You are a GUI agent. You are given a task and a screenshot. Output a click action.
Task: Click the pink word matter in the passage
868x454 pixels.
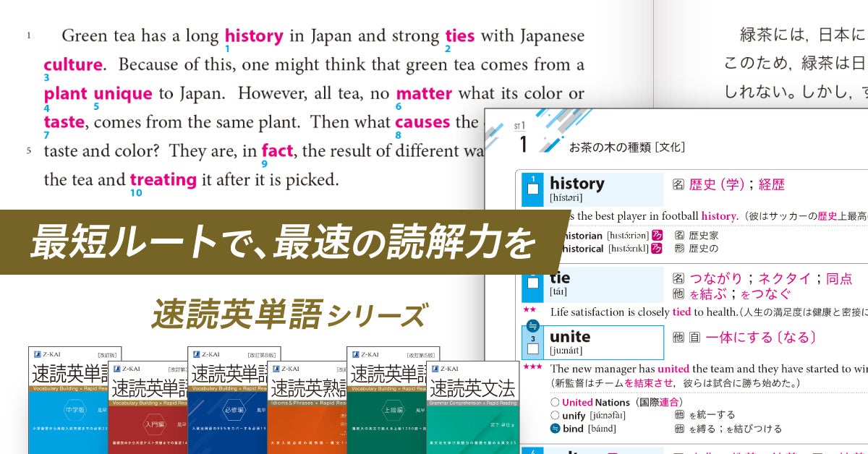coord(424,93)
